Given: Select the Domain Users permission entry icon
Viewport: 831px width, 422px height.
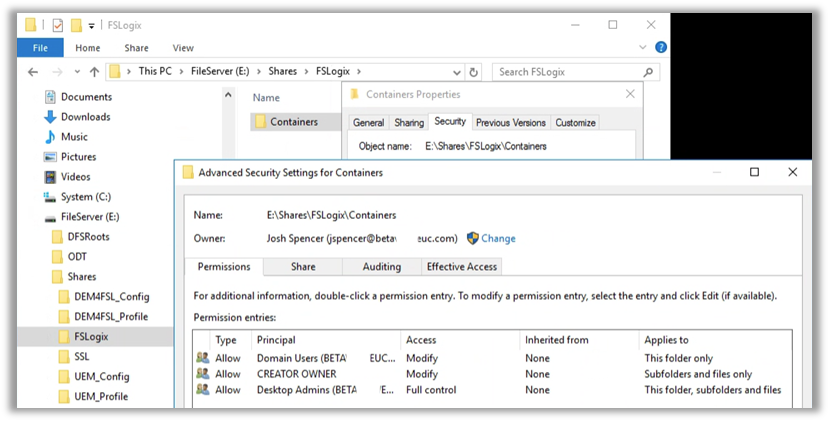Looking at the screenshot, I should coord(203,357).
